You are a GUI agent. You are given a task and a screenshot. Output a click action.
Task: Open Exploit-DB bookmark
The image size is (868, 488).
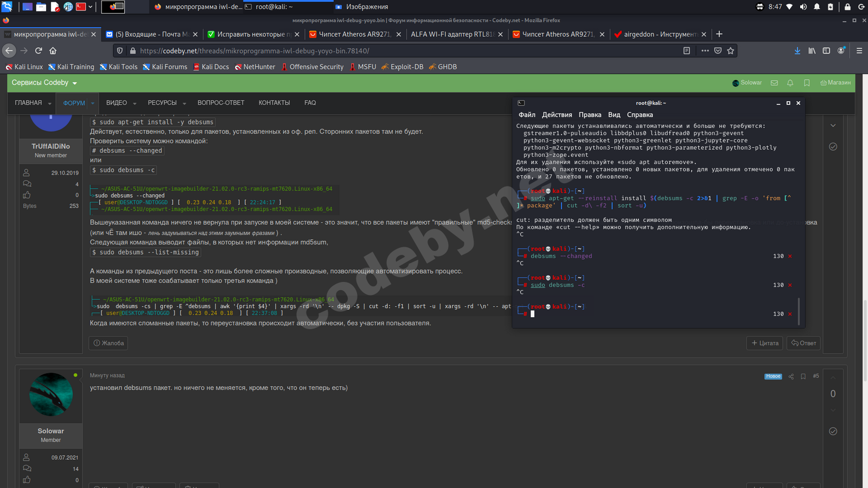point(402,67)
